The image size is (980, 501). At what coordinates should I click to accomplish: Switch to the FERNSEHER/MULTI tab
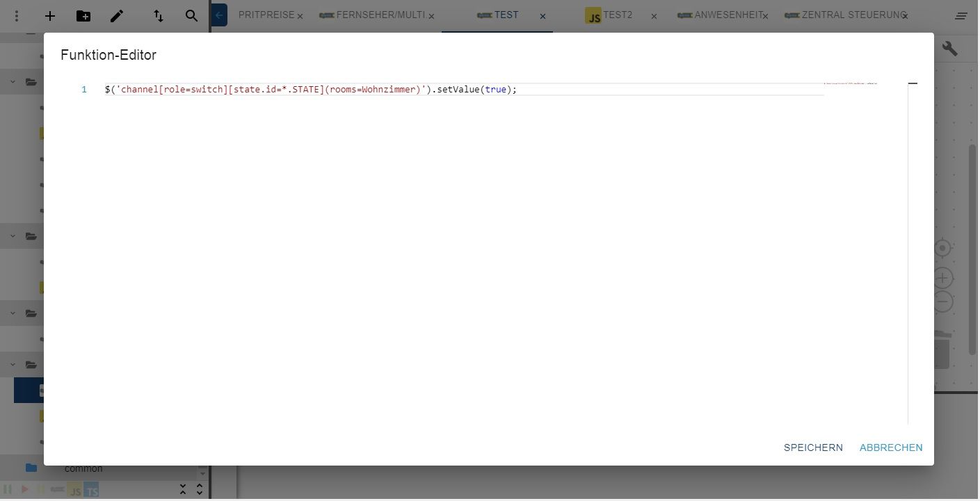pyautogui.click(x=380, y=15)
